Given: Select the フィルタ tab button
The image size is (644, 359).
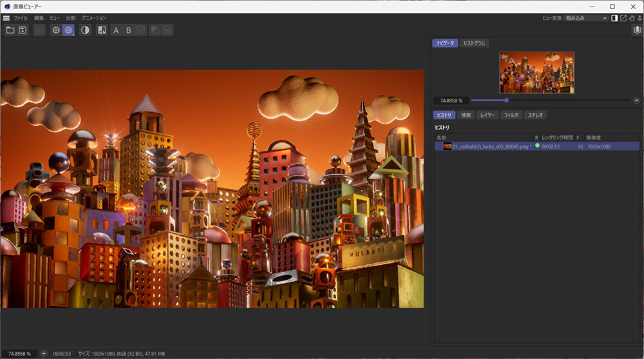Looking at the screenshot, I should click(x=511, y=115).
